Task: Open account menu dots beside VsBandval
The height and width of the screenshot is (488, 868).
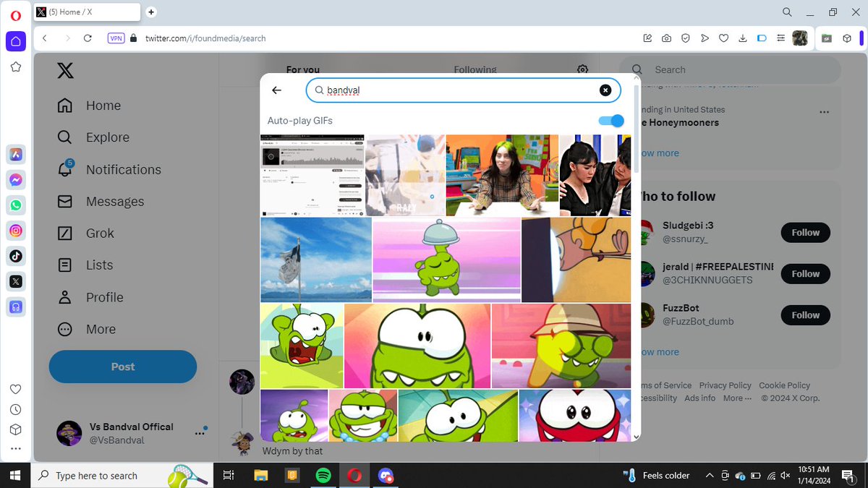Action: (200, 433)
